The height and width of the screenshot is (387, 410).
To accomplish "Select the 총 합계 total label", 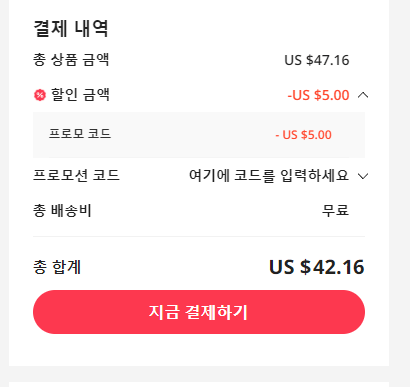I will click(57, 267).
